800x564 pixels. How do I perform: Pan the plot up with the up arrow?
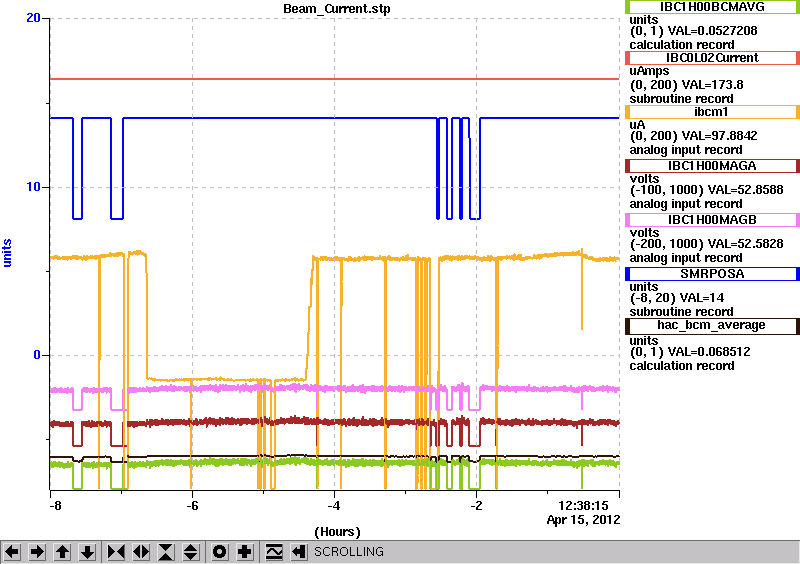62,552
